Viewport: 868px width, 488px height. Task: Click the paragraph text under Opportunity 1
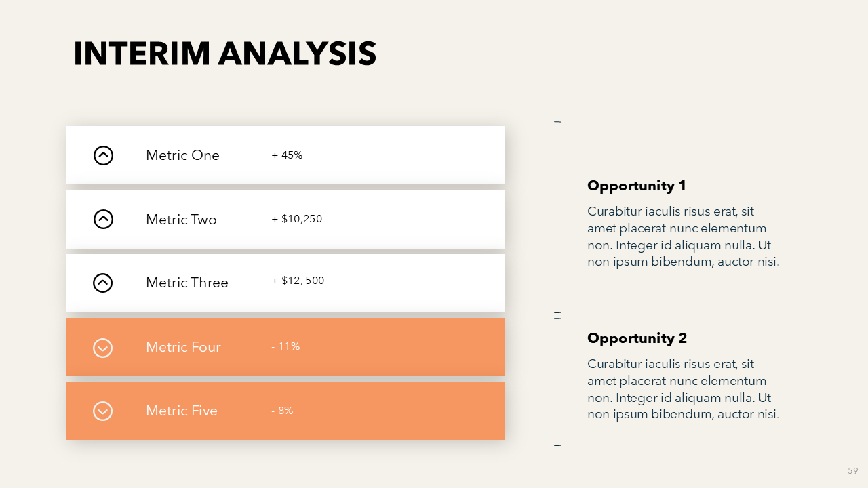pos(683,237)
